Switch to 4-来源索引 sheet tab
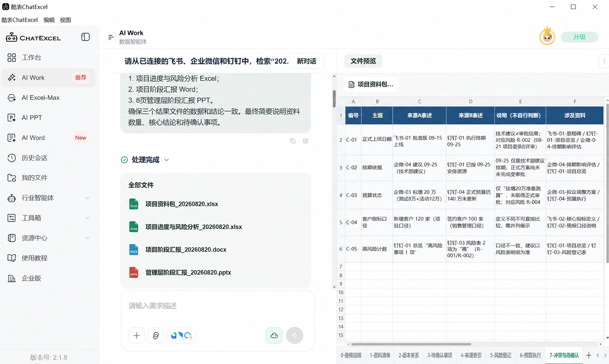The height and width of the screenshot is (364, 609). [471, 355]
